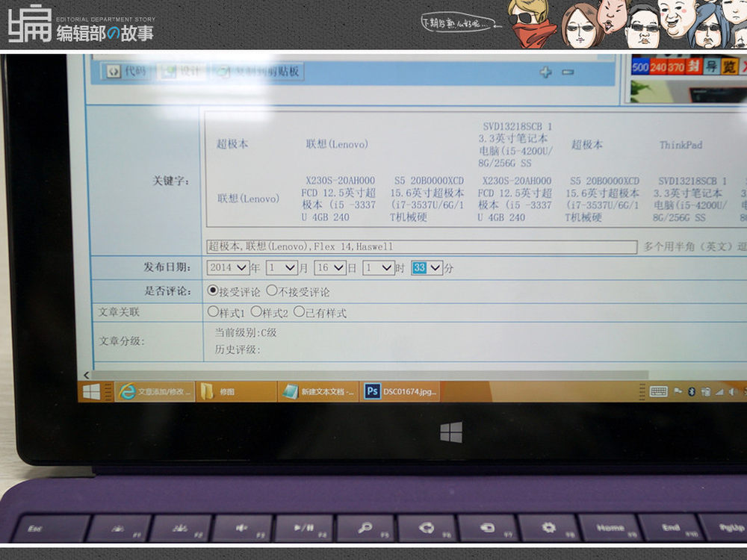Select the red 240 size button

point(658,66)
